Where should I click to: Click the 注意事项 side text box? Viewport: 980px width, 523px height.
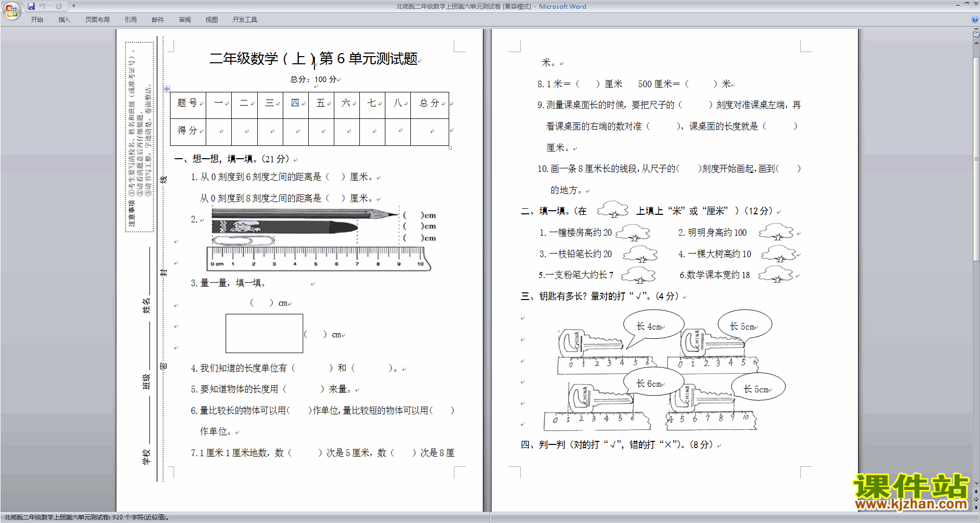coord(139,137)
